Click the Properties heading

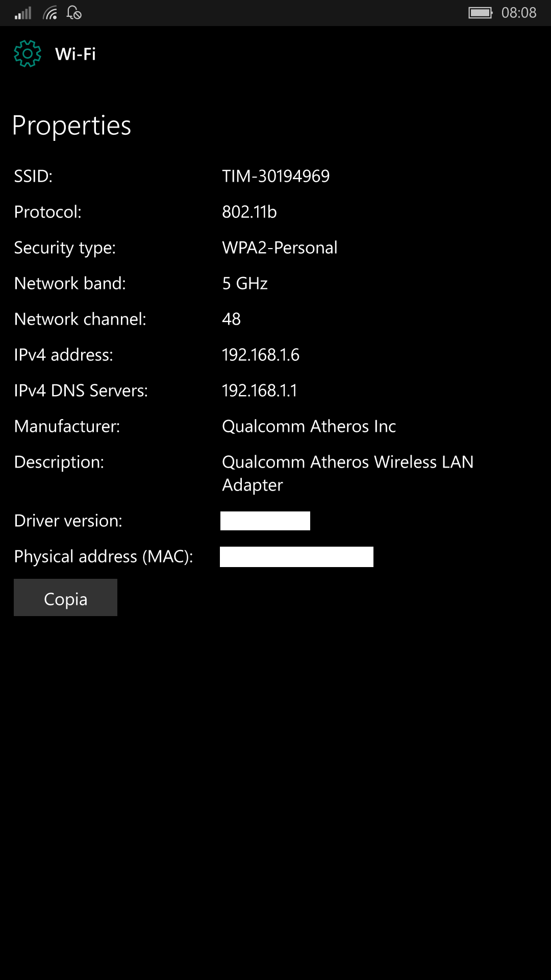click(x=71, y=126)
